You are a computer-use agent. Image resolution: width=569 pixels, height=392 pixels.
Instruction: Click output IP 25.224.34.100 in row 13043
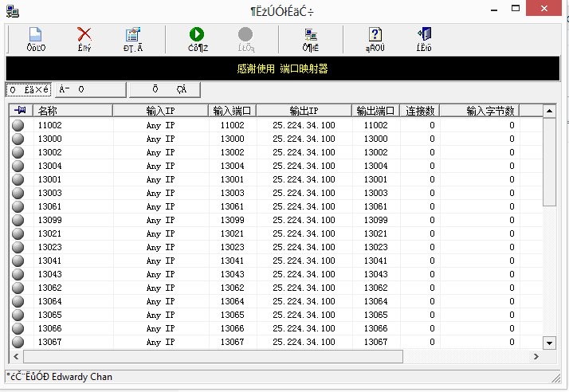pyautogui.click(x=304, y=274)
